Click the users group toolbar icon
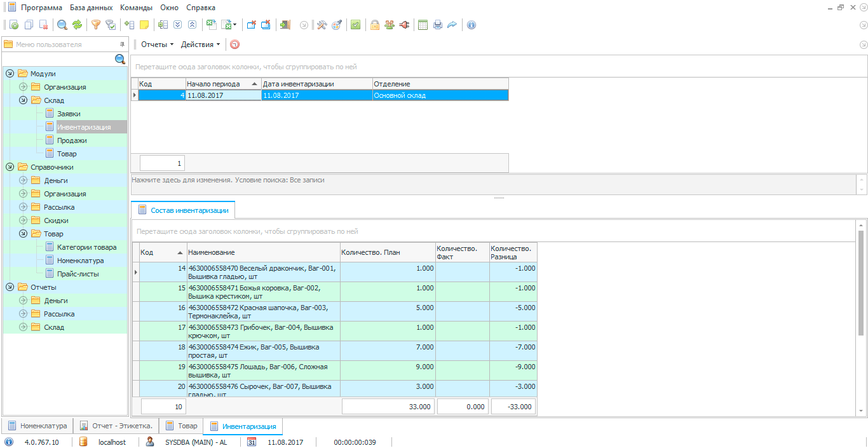Screen dimensions: 868x448 click(390, 25)
